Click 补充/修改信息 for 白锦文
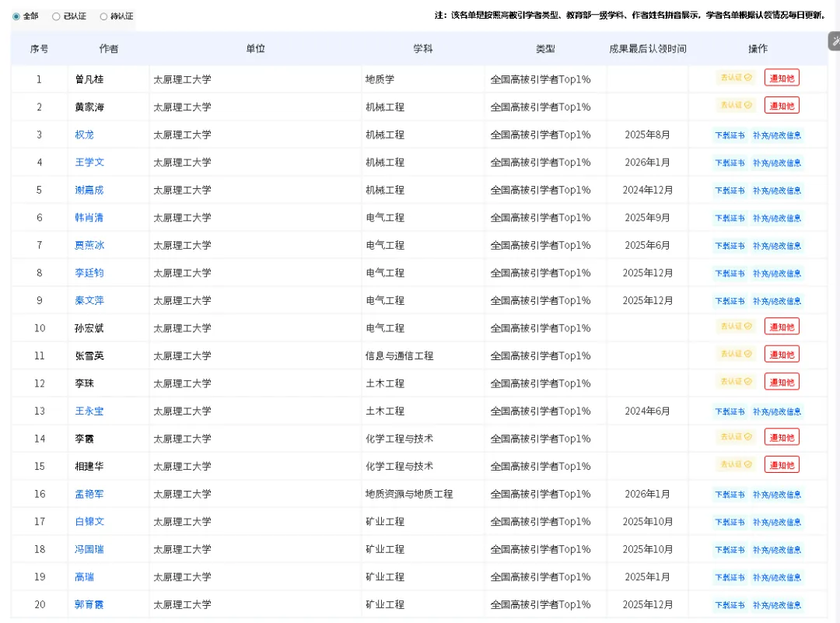This screenshot has height=623, width=840. pos(777,523)
